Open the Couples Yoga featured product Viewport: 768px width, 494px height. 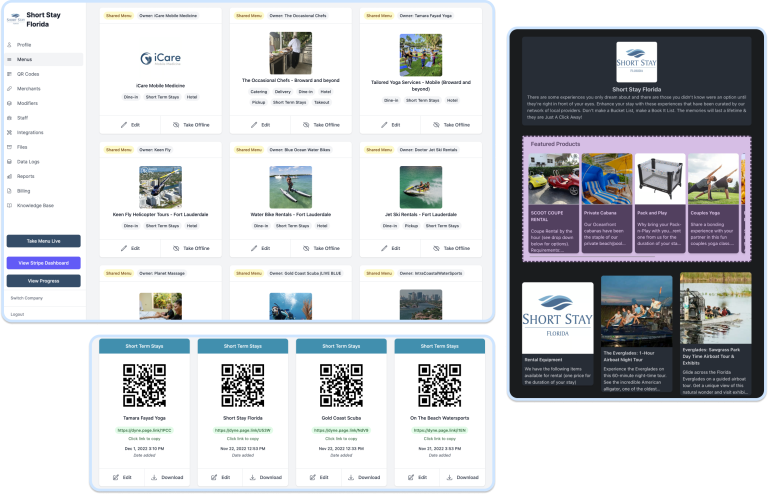click(x=713, y=203)
